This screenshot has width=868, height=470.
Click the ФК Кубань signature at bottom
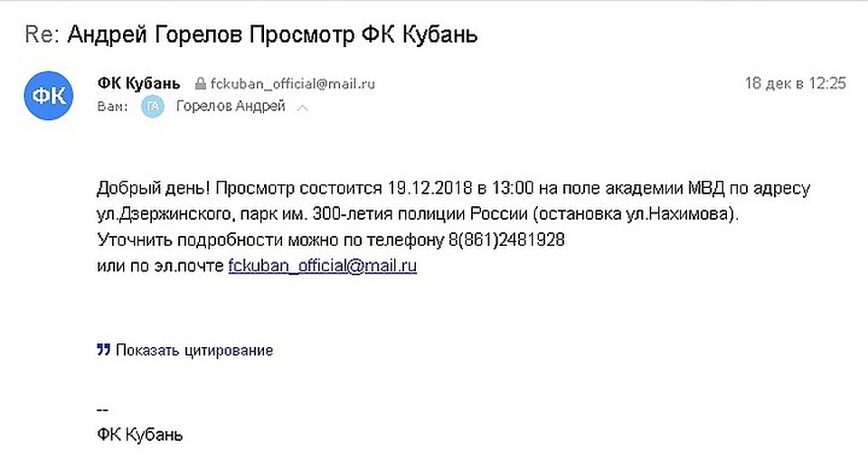coord(139,435)
